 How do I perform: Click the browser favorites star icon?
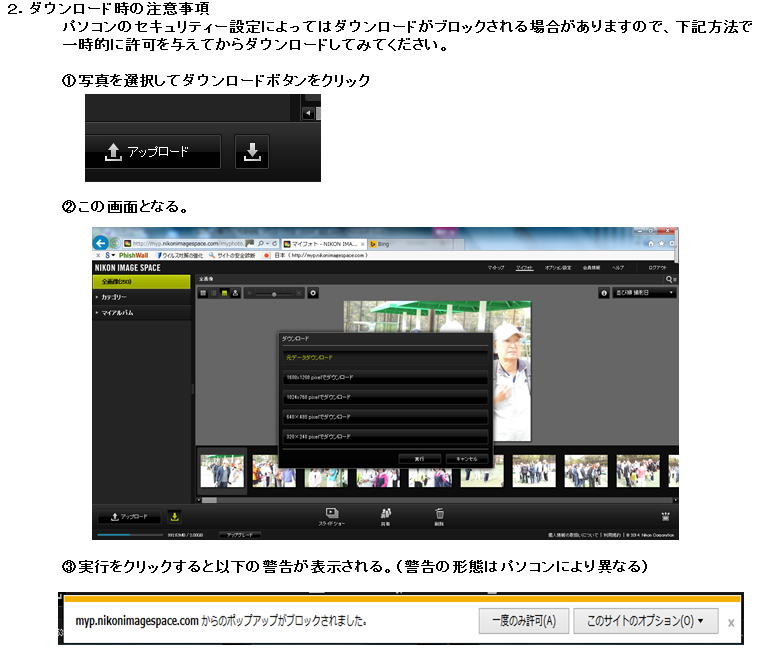(661, 243)
